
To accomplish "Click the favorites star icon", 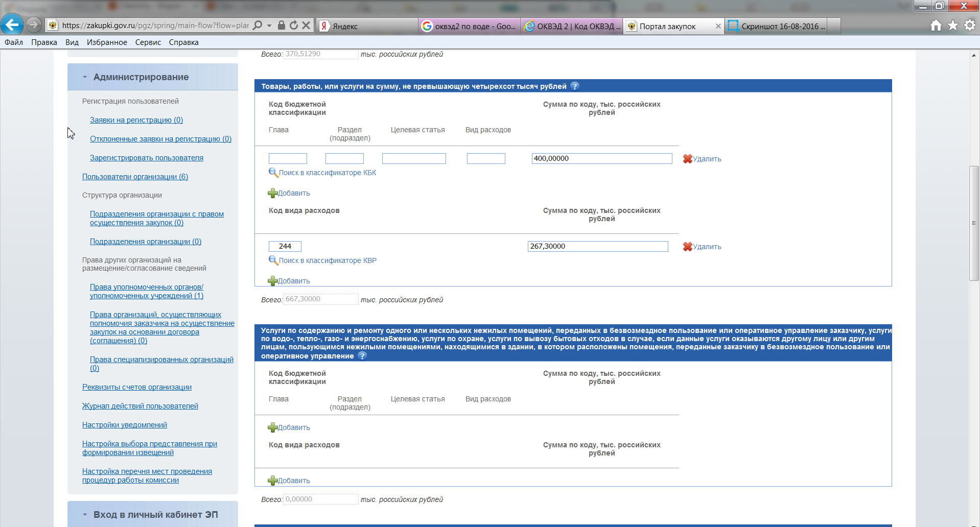I will tap(953, 25).
